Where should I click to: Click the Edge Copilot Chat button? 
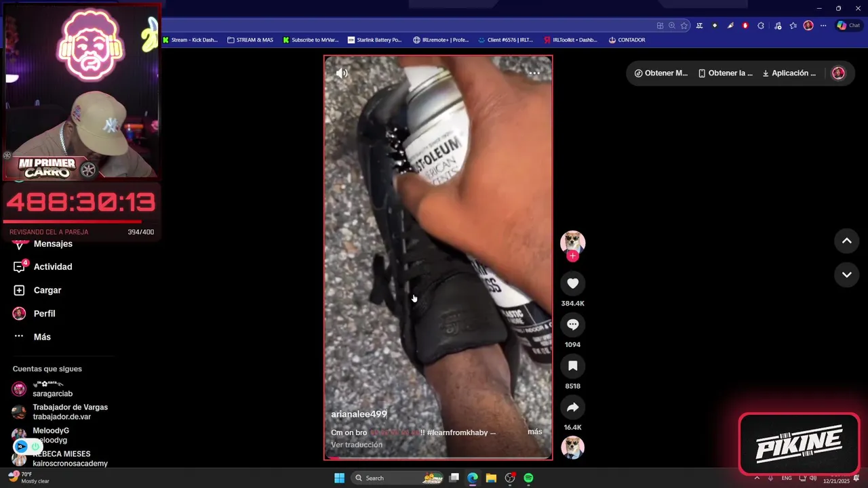pyautogui.click(x=848, y=26)
